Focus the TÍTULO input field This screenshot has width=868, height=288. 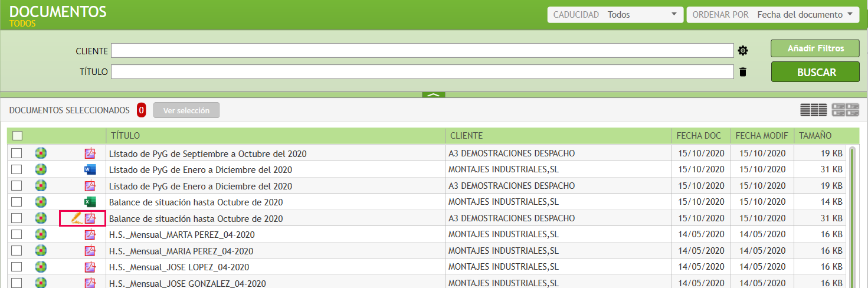[x=422, y=72]
